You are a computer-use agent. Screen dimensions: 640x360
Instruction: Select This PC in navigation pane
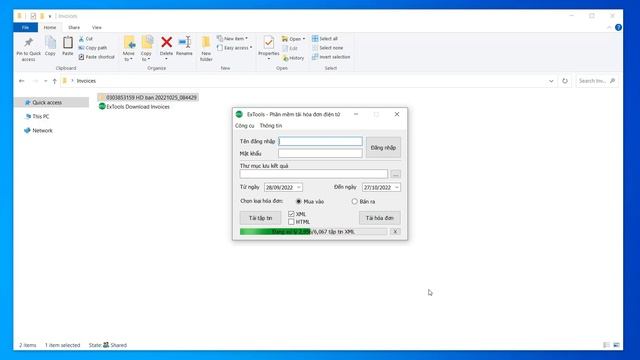(x=41, y=116)
